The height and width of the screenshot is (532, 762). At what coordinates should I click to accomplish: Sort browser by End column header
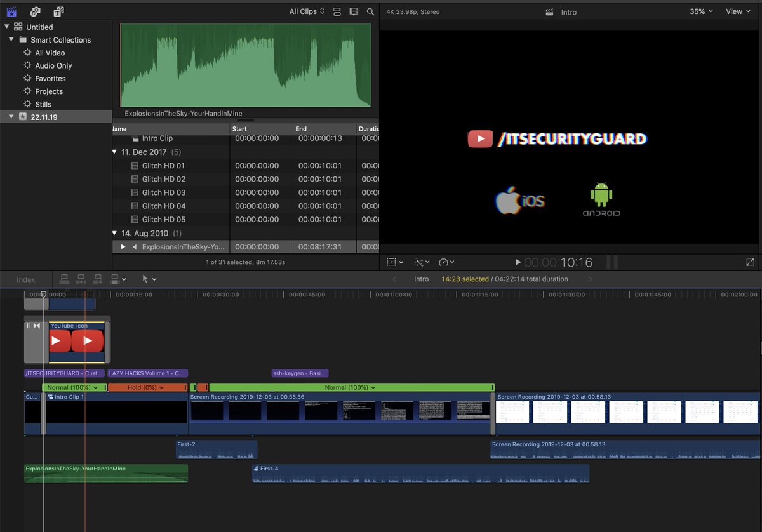pyautogui.click(x=324, y=129)
